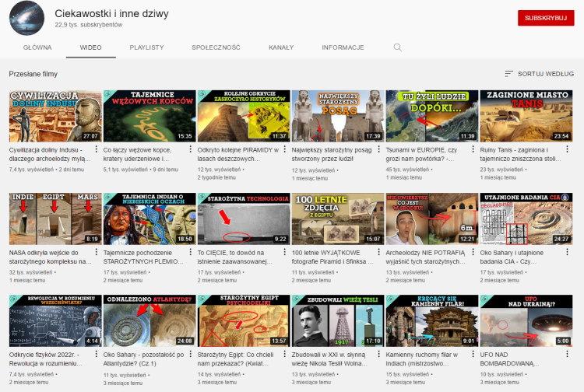This screenshot has height=392, width=584.
Task: Open the channel avatar image
Action: pyautogui.click(x=26, y=19)
